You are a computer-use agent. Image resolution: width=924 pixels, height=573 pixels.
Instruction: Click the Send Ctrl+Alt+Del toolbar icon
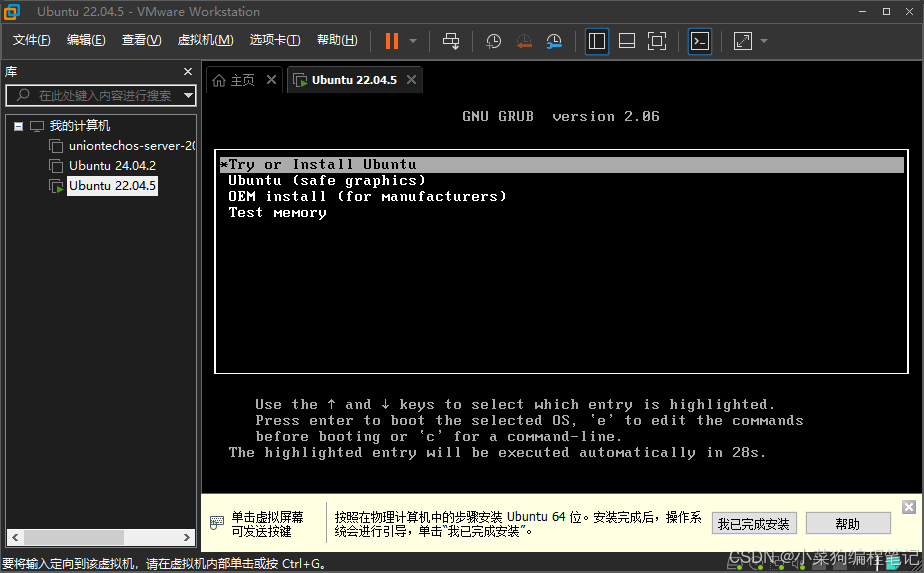(x=451, y=41)
